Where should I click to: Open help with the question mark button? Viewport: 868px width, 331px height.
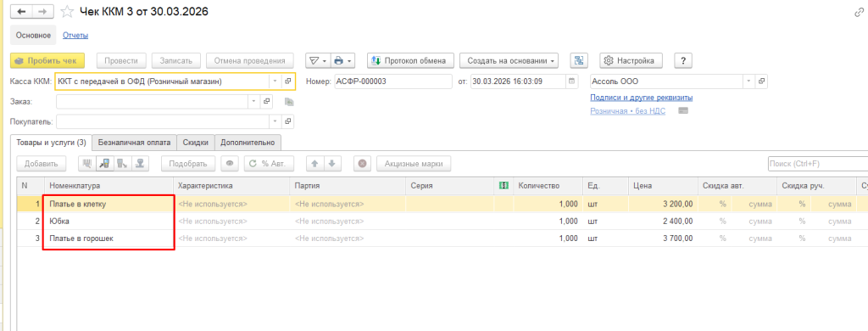683,60
